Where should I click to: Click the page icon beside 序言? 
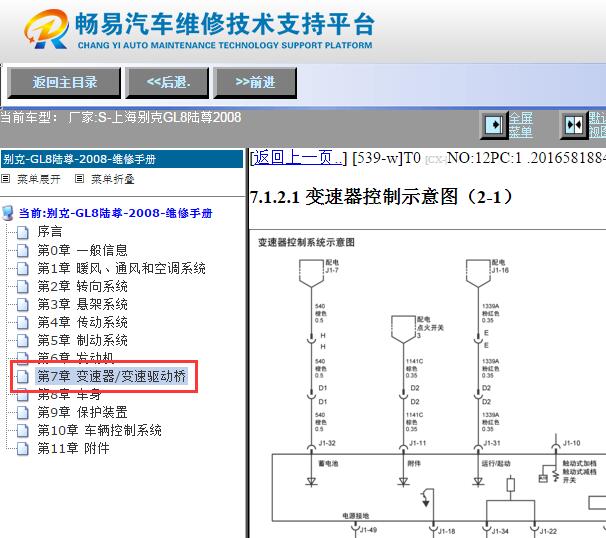coord(23,232)
